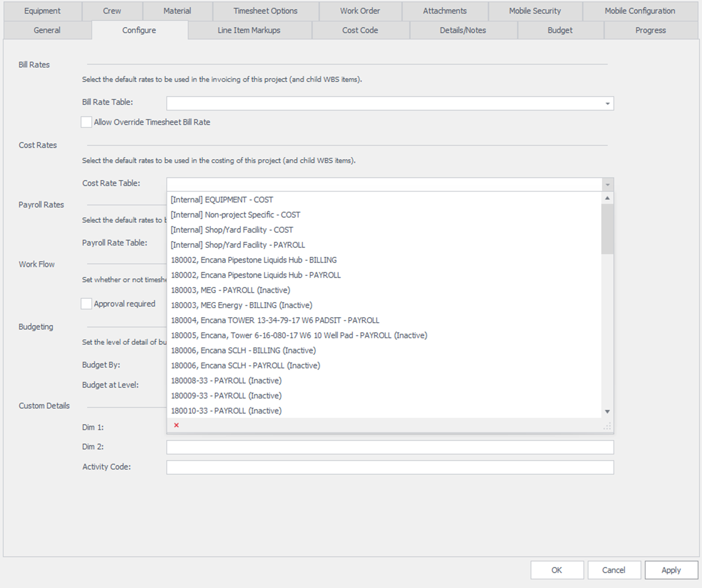
Task: Pick 180004, Encana TOWER PADSIT - PAYROLL entry
Action: (275, 320)
